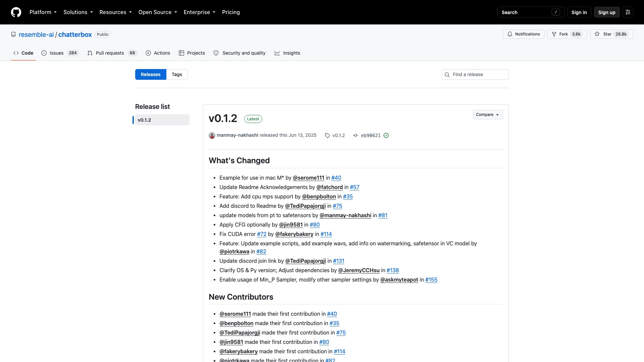Click the Sign up button
644x362 pixels.
click(x=607, y=12)
